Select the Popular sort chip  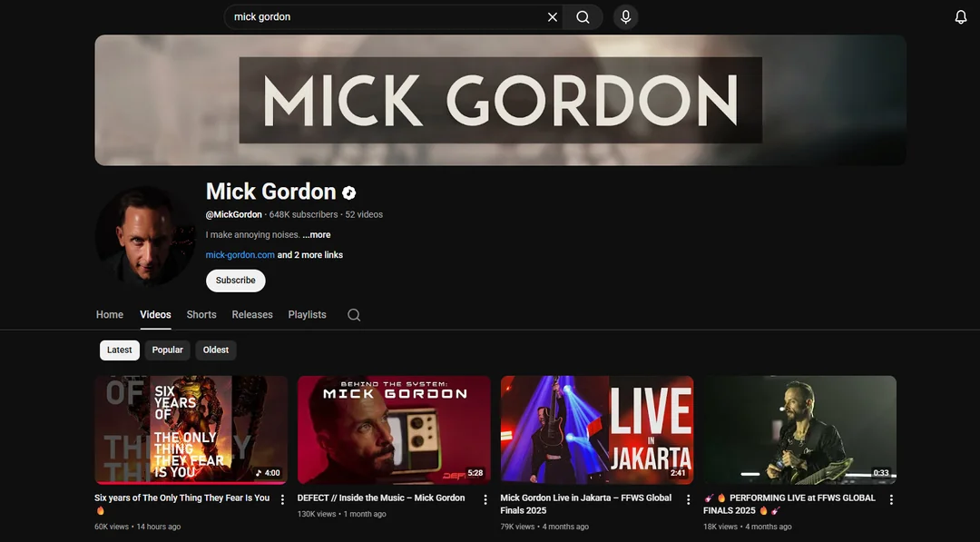(168, 350)
